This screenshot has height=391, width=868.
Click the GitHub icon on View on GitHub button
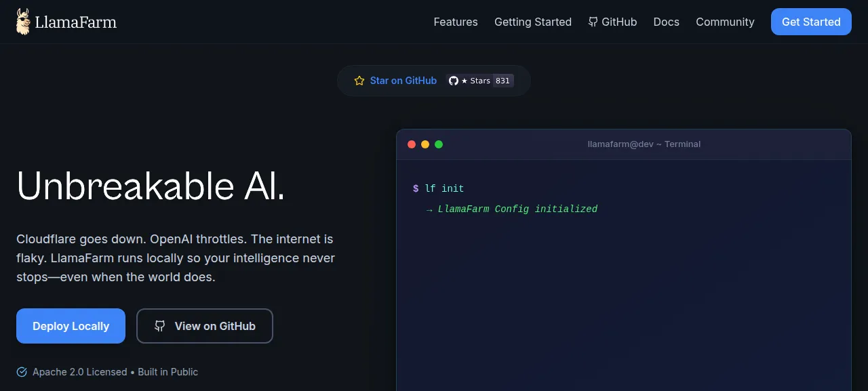160,326
